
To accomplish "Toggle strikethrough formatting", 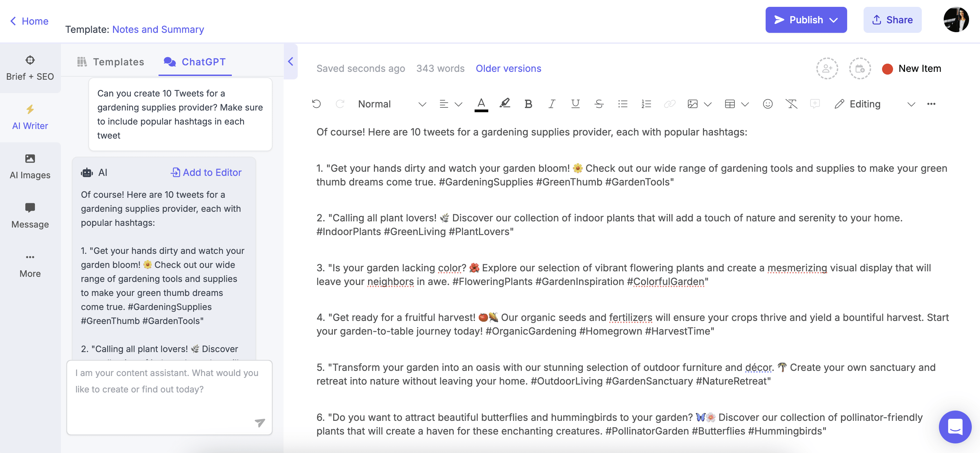I will (599, 104).
